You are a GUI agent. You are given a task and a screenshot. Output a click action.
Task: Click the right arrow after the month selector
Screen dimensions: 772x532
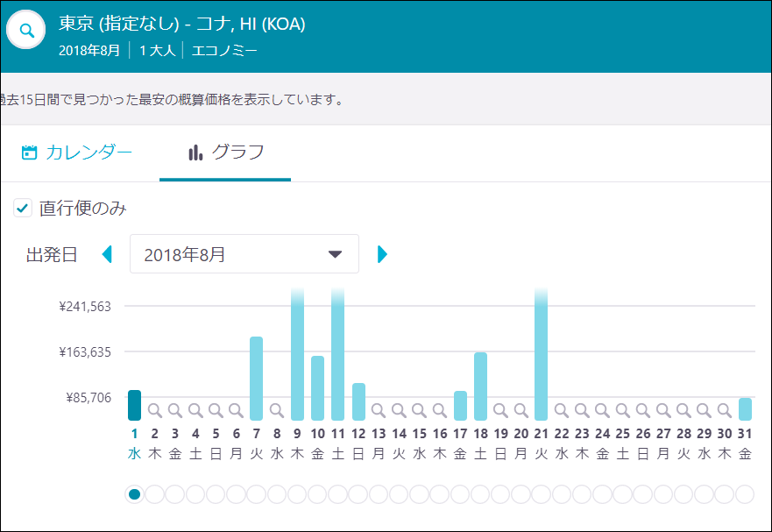(382, 253)
